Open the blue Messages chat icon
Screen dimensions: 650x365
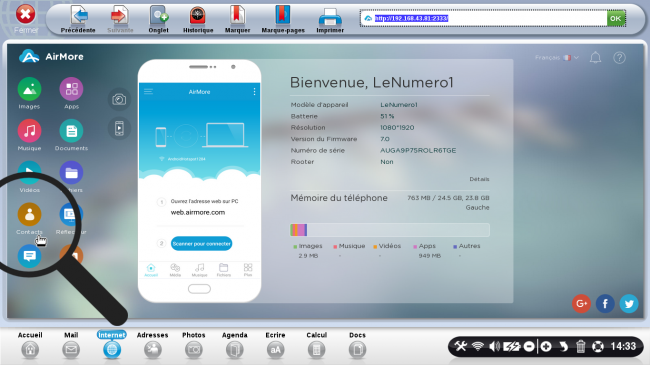coord(29,256)
